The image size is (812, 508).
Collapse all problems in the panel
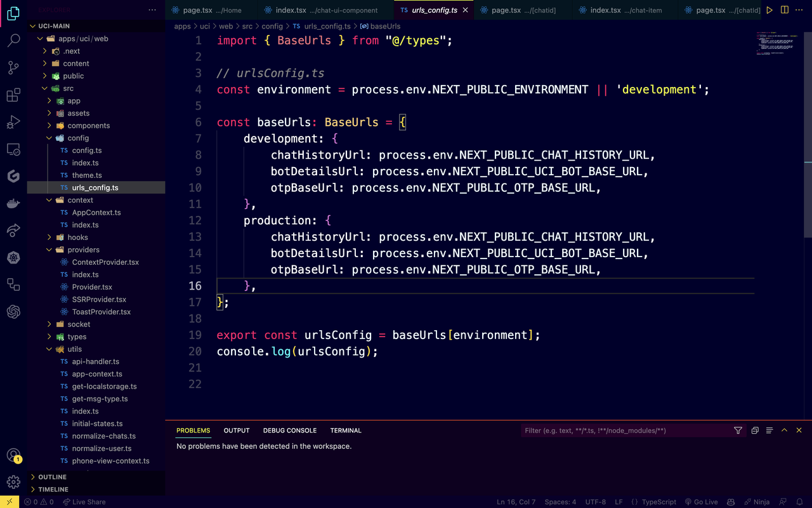click(755, 431)
